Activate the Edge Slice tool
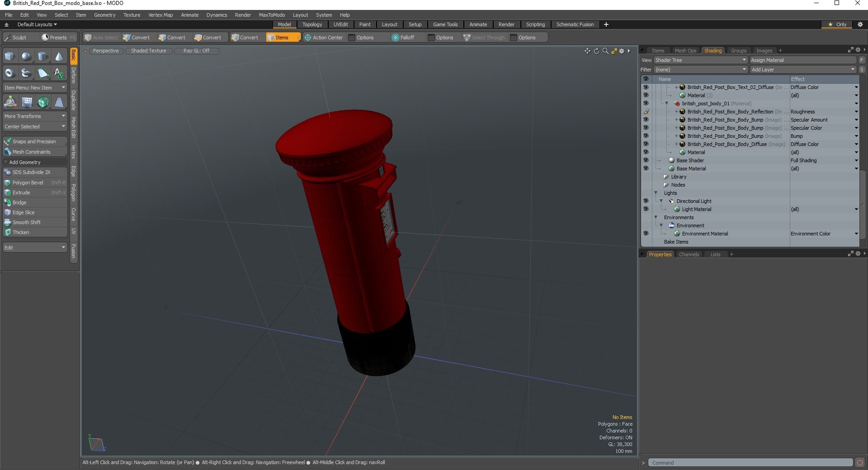Image resolution: width=868 pixels, height=470 pixels. click(x=35, y=212)
